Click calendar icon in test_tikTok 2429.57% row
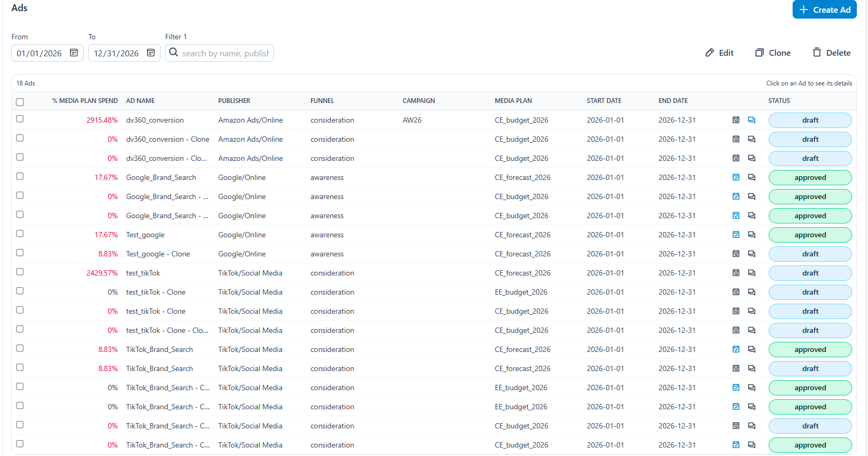 (x=736, y=273)
